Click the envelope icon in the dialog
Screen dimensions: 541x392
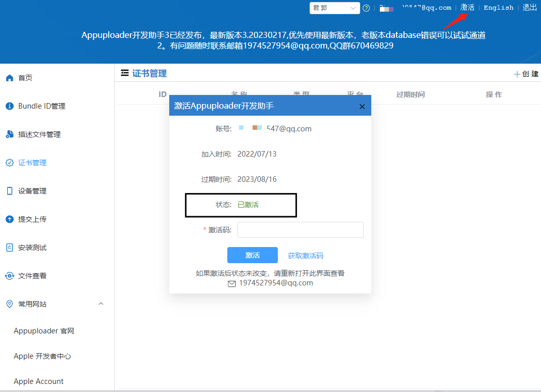pyautogui.click(x=232, y=284)
